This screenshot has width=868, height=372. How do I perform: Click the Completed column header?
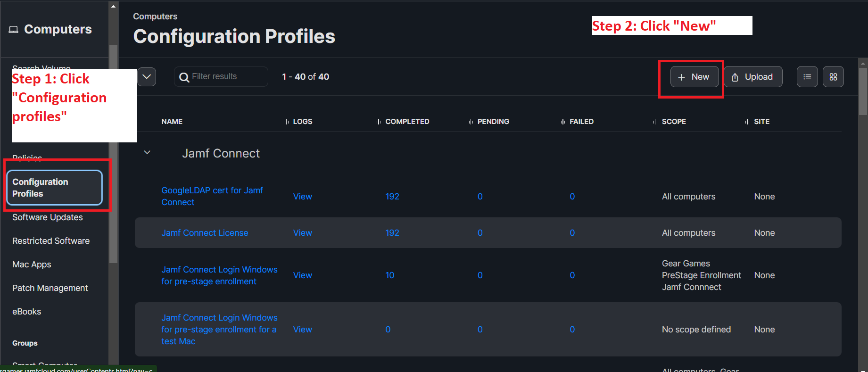click(x=407, y=122)
